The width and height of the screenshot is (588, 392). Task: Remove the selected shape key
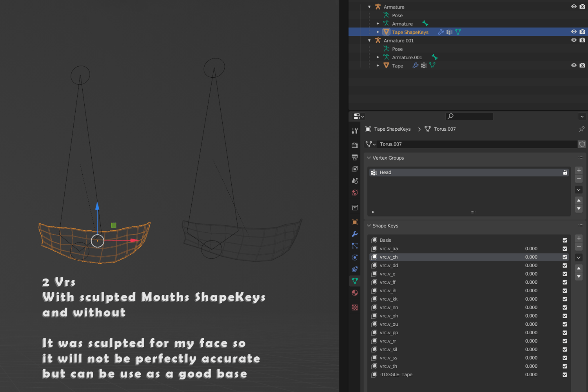(579, 247)
